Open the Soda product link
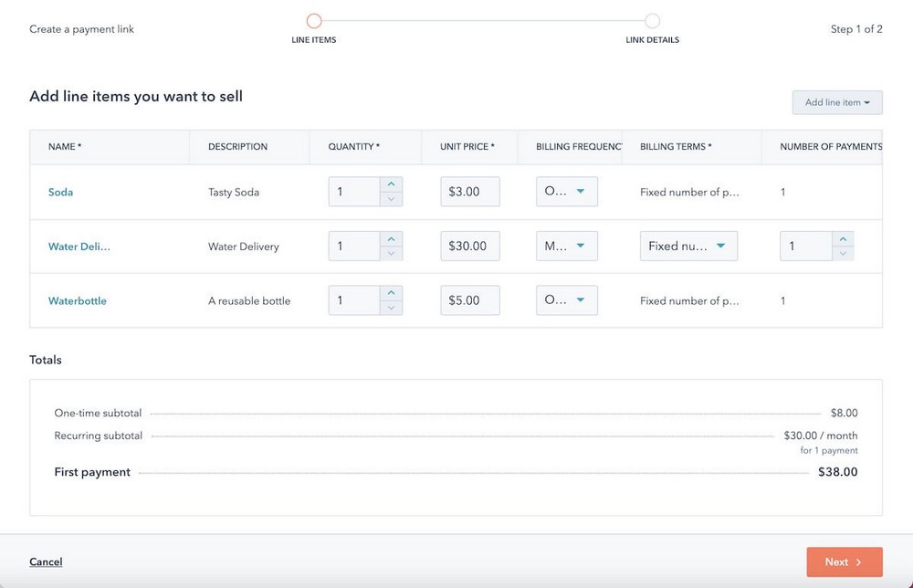Screen dimensions: 913x588 coord(60,192)
